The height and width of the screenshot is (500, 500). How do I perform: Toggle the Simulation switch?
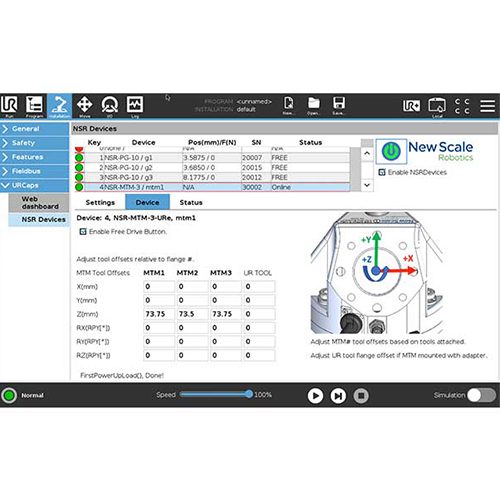click(x=481, y=395)
